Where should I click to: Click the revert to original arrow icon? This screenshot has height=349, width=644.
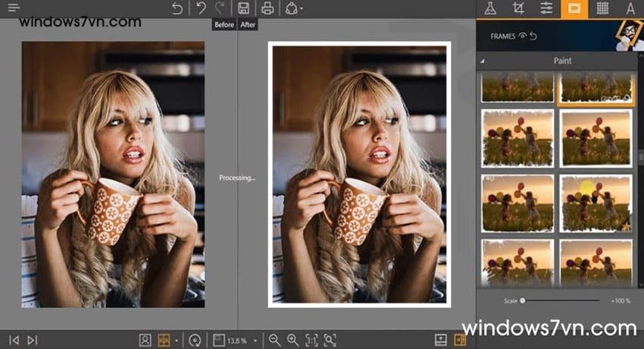(177, 8)
